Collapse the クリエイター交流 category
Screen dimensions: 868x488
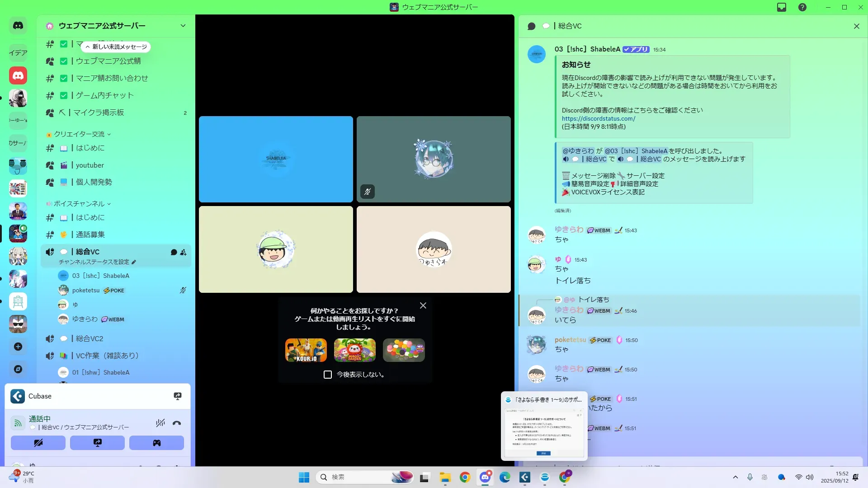pos(79,134)
